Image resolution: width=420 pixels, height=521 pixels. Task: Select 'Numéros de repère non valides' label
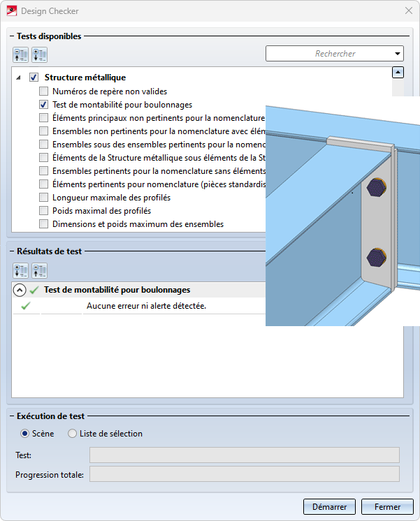click(110, 91)
